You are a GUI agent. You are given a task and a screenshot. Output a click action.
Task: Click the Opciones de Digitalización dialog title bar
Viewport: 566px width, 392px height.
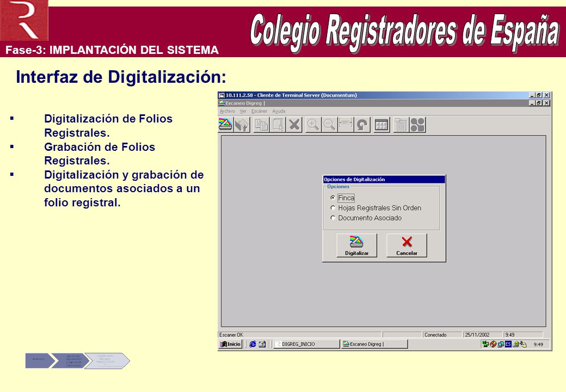(x=384, y=180)
